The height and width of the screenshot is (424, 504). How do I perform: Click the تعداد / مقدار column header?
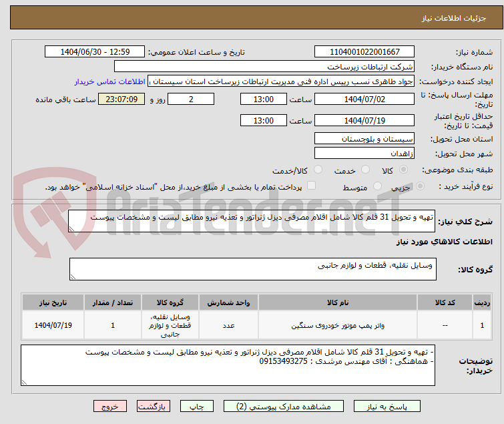[x=113, y=302]
